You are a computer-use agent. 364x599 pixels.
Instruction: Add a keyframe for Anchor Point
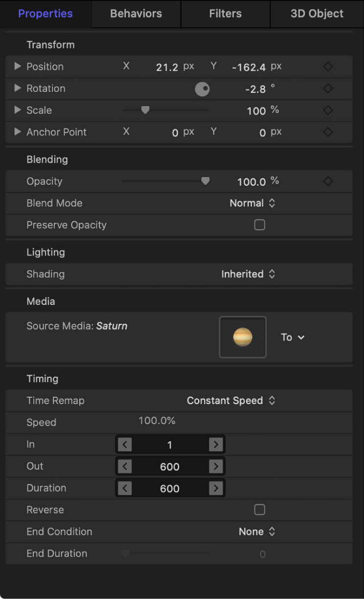(x=327, y=132)
